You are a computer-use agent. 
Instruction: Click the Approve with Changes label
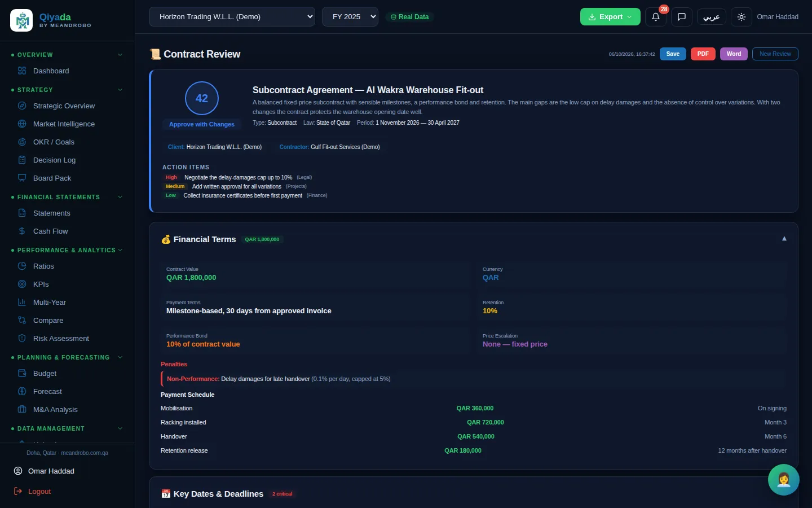coord(202,124)
